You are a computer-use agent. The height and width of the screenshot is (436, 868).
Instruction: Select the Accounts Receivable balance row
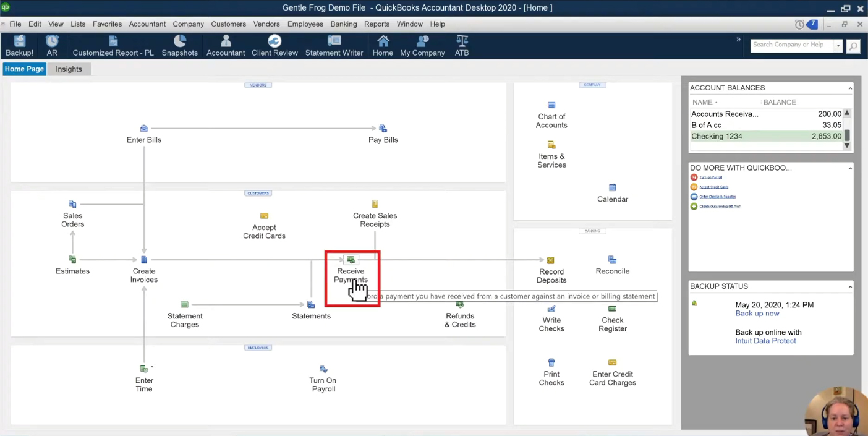(x=767, y=114)
